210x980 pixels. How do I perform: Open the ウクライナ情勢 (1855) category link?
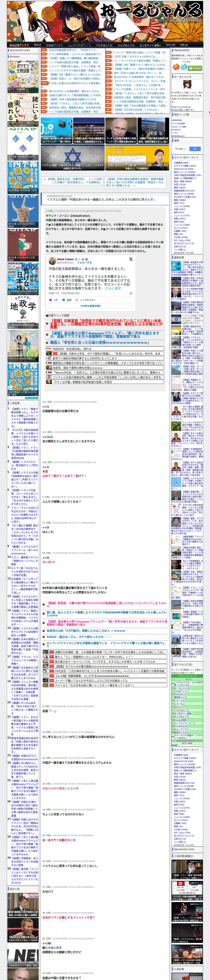185,166
